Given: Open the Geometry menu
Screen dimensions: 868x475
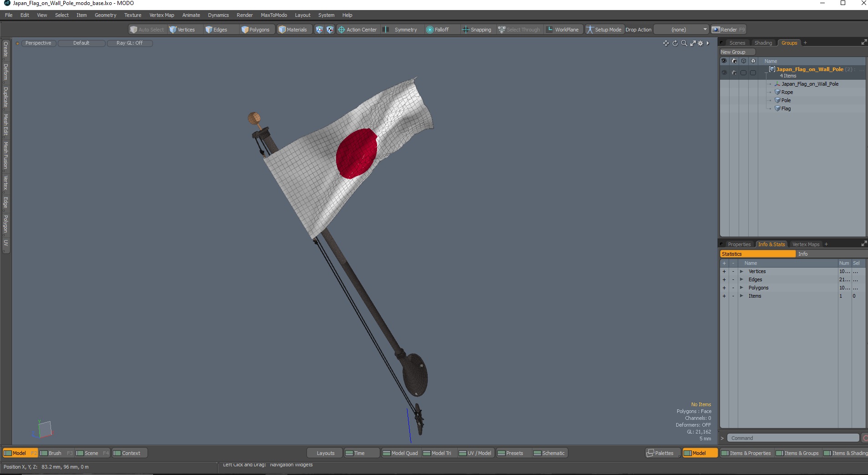Looking at the screenshot, I should click(x=105, y=15).
